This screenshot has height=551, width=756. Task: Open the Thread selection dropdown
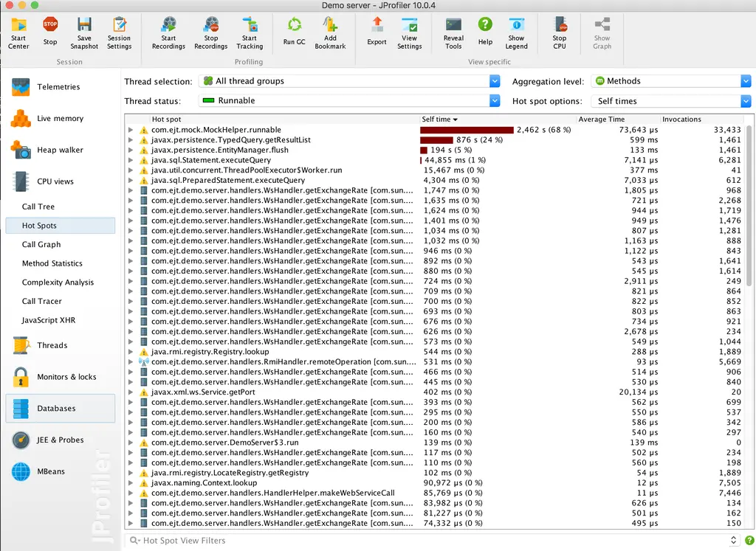[x=349, y=81]
